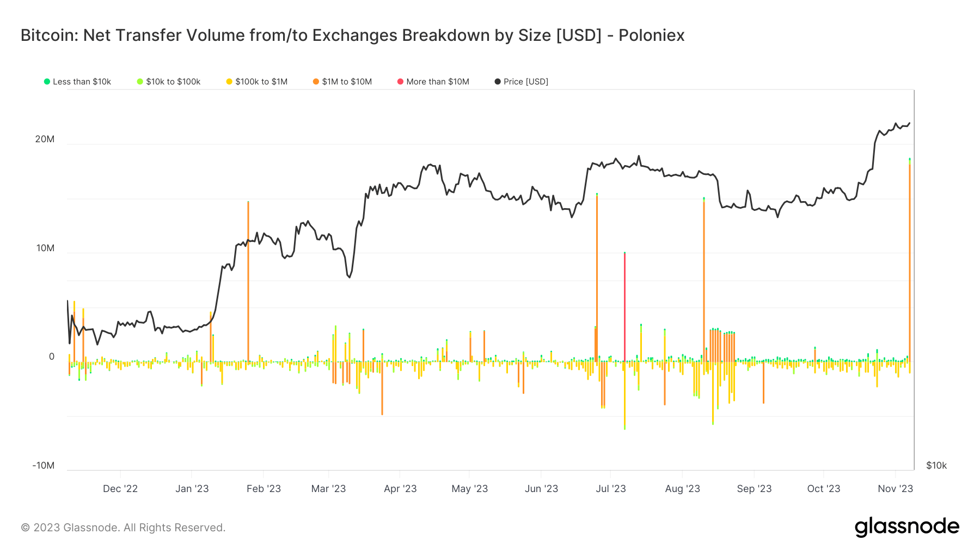This screenshot has height=552, width=980.
Task: Click the Dec '22 x-axis label
Action: (120, 489)
